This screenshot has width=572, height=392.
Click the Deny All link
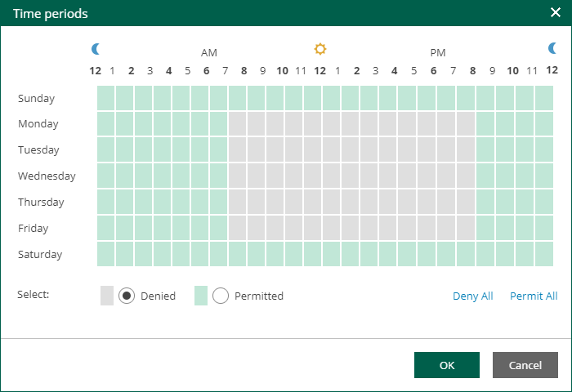[472, 296]
